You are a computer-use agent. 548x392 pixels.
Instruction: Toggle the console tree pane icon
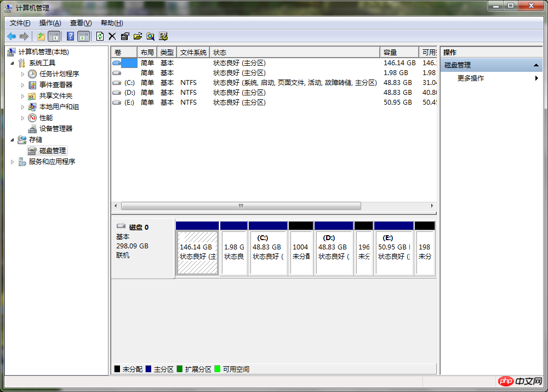pyautogui.click(x=54, y=36)
